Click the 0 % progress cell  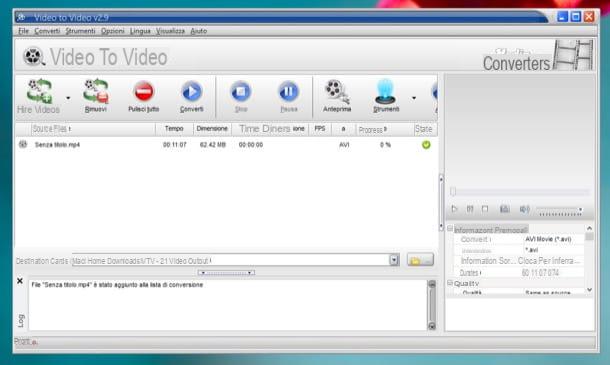(x=385, y=145)
